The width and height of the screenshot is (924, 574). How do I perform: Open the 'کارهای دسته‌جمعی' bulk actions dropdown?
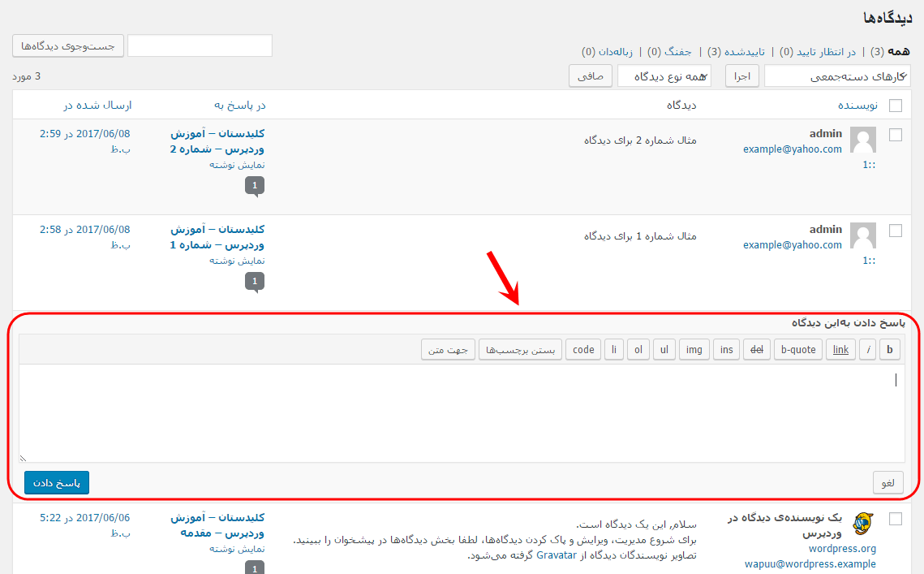pyautogui.click(x=837, y=76)
